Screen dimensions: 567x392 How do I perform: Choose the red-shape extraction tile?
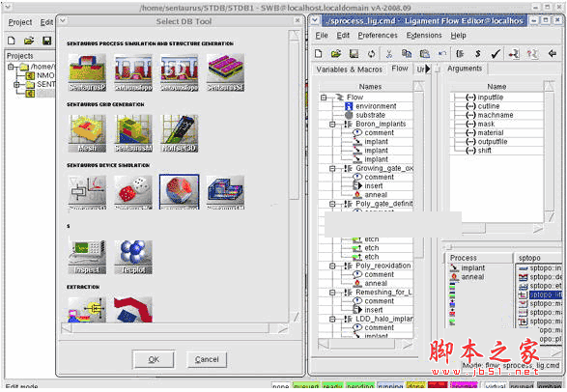133,310
